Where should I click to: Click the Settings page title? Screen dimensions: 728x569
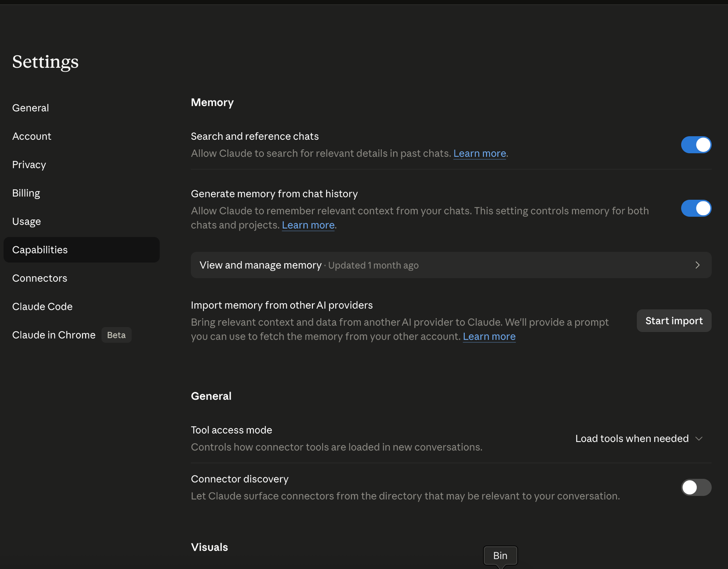45,62
